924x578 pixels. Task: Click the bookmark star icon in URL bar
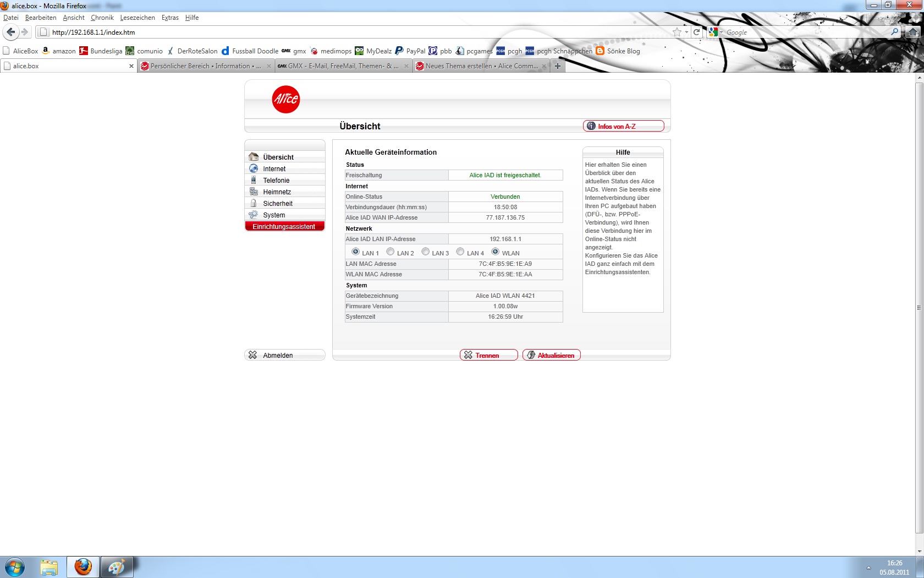pos(677,32)
